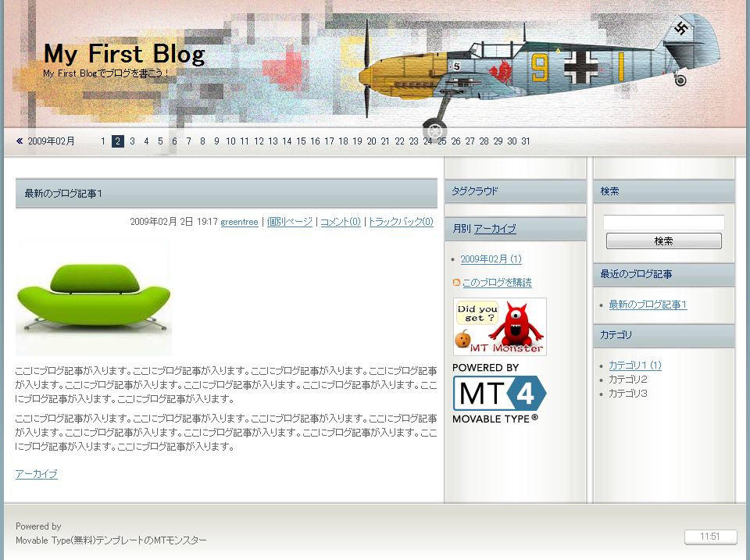Click the post date 2009年02月 2日 19:17
This screenshot has width=750, height=560.
coord(173,222)
